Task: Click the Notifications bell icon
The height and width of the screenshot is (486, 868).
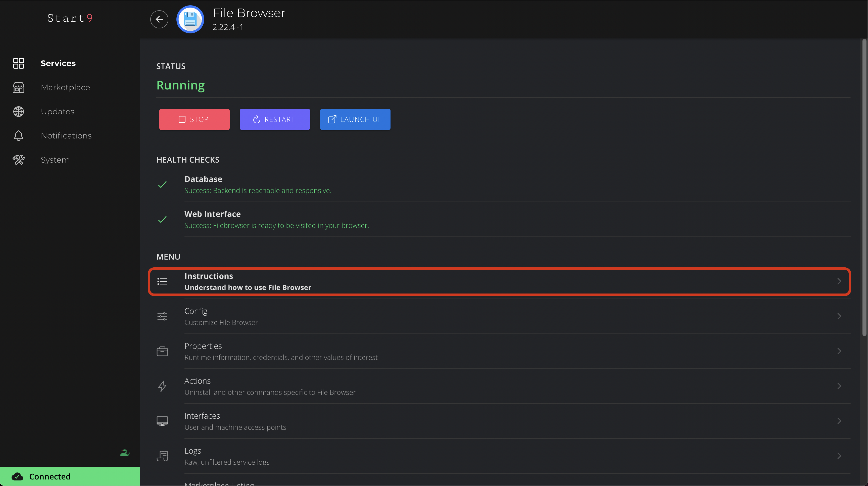Action: (x=19, y=135)
